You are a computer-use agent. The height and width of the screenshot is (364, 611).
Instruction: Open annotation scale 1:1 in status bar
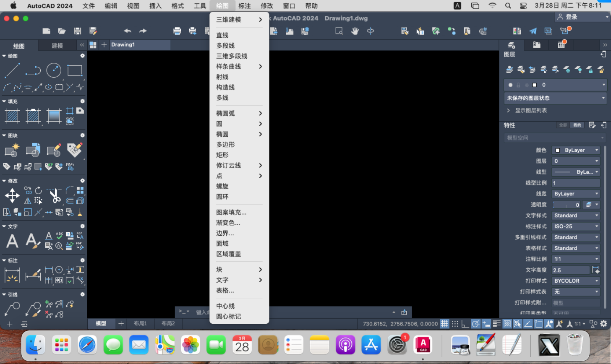pos(576,324)
